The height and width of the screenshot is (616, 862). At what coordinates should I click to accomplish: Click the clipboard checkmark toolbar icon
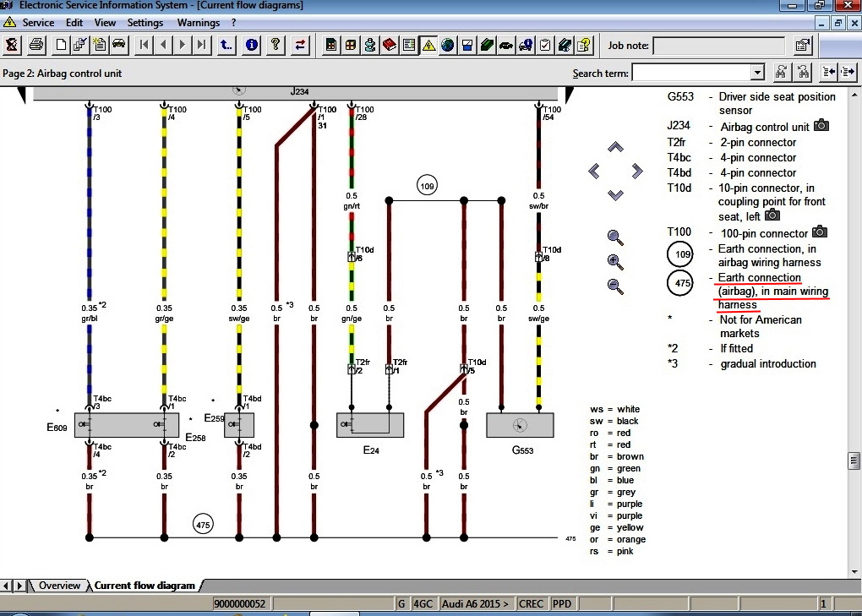545,45
